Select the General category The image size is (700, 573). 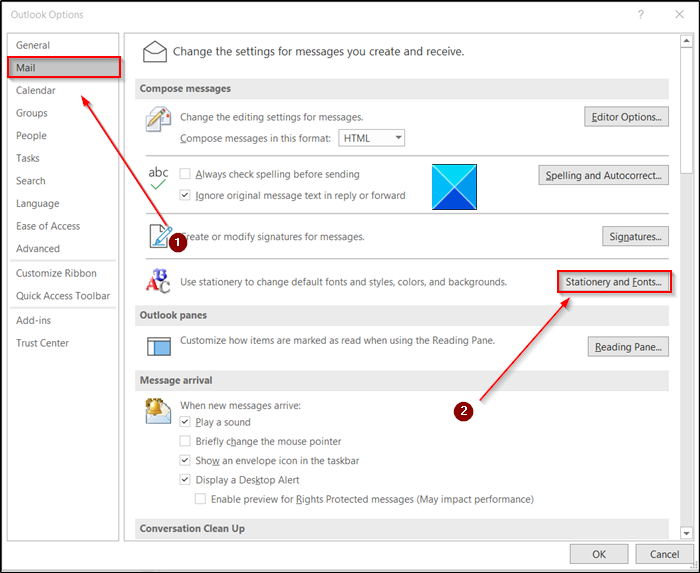(63, 45)
